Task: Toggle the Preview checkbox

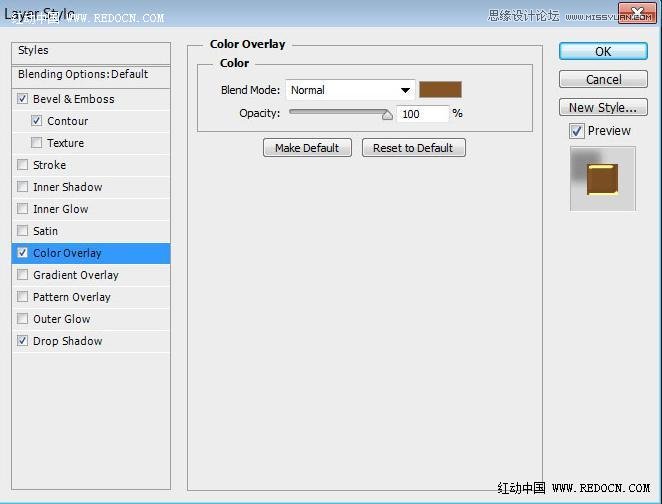Action: (x=577, y=131)
